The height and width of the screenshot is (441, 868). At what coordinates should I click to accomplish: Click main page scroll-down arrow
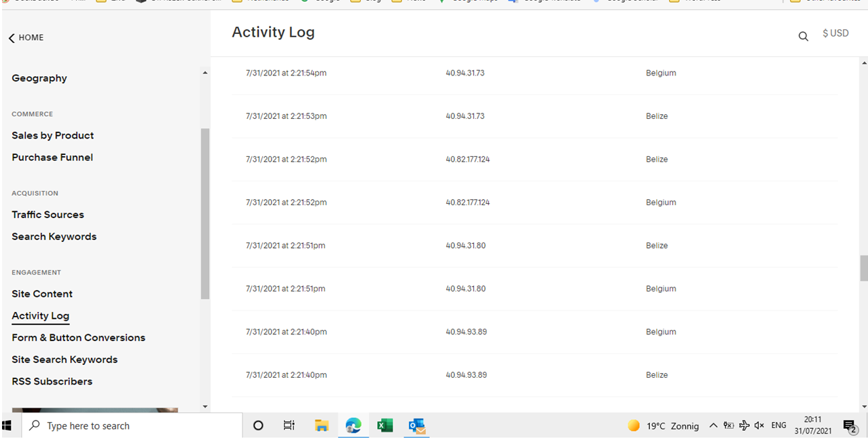click(864, 406)
